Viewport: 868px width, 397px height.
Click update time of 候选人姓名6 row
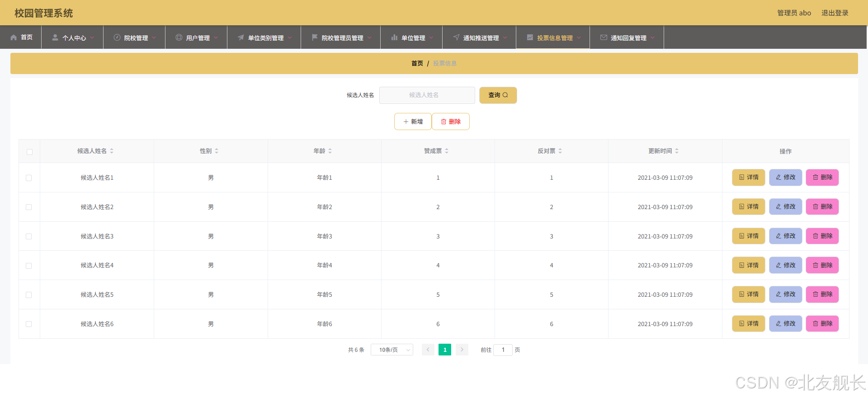point(665,324)
